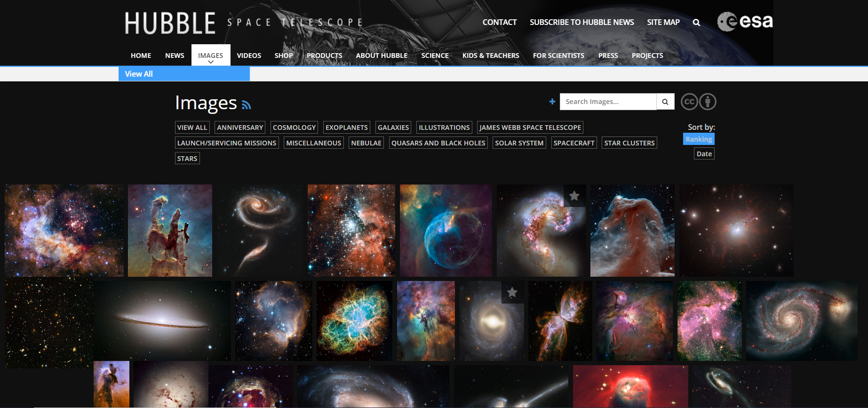868x408 pixels.
Task: Filter by Star Clusters category
Action: (629, 143)
